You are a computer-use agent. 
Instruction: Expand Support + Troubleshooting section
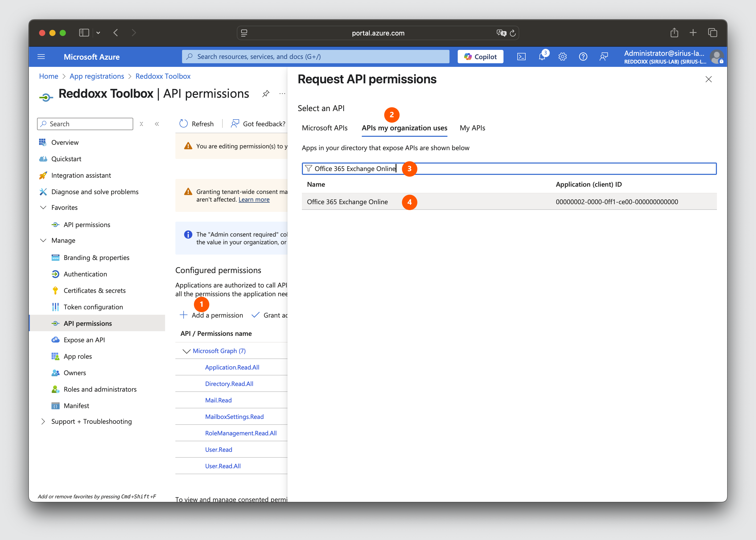[x=43, y=421]
